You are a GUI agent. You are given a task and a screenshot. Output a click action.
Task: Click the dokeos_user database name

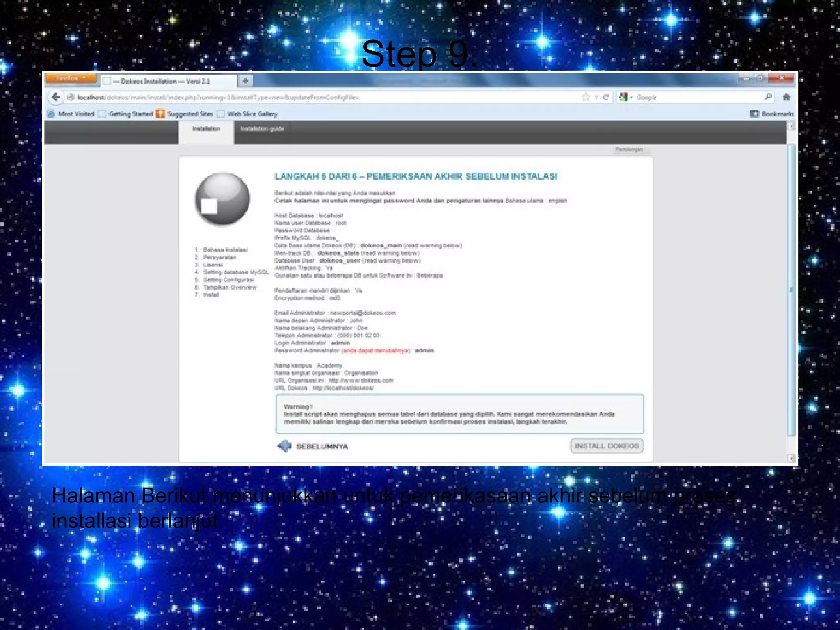point(340,260)
